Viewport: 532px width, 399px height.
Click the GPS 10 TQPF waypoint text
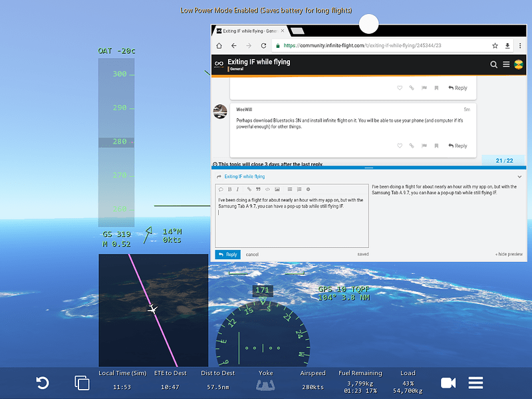click(344, 293)
